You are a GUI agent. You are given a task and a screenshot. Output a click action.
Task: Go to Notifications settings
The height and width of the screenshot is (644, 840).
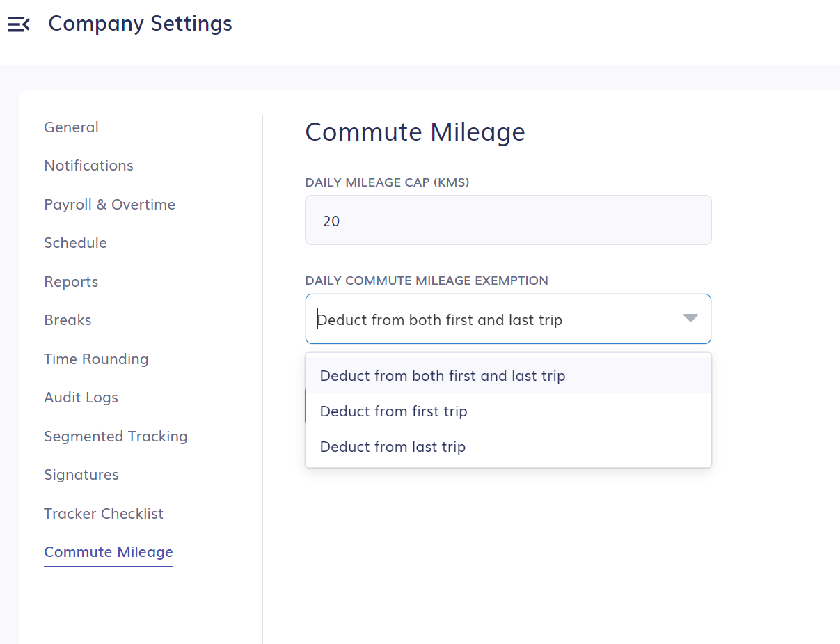[88, 165]
